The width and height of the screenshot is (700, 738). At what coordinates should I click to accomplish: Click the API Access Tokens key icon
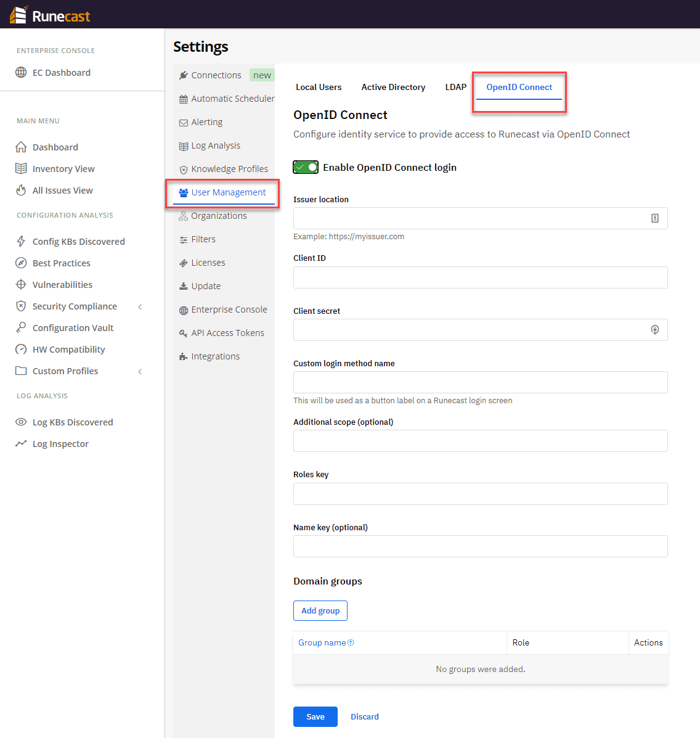(x=183, y=334)
